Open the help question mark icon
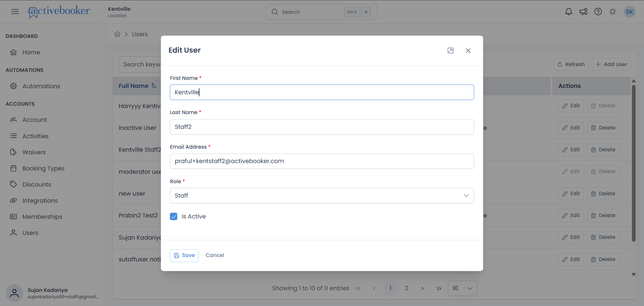 [598, 12]
